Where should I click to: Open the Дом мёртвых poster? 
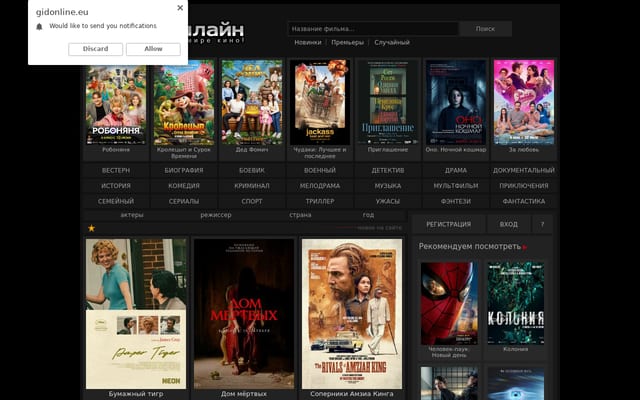[x=244, y=314]
